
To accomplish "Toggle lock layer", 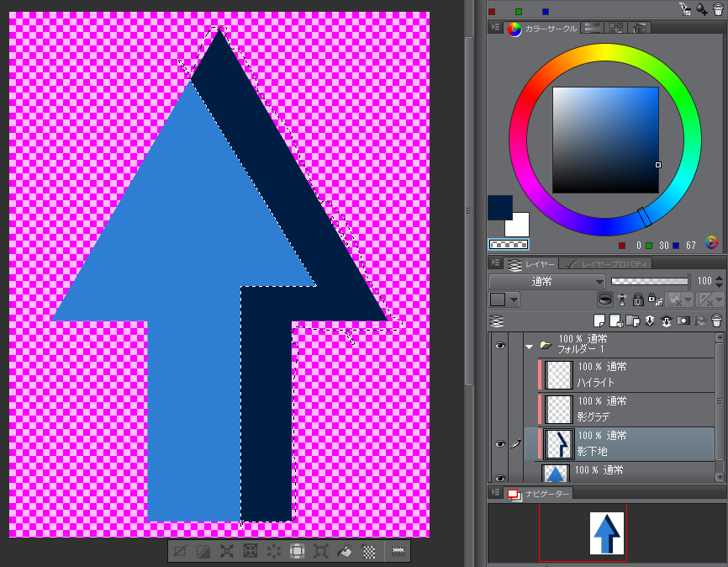I will click(638, 299).
